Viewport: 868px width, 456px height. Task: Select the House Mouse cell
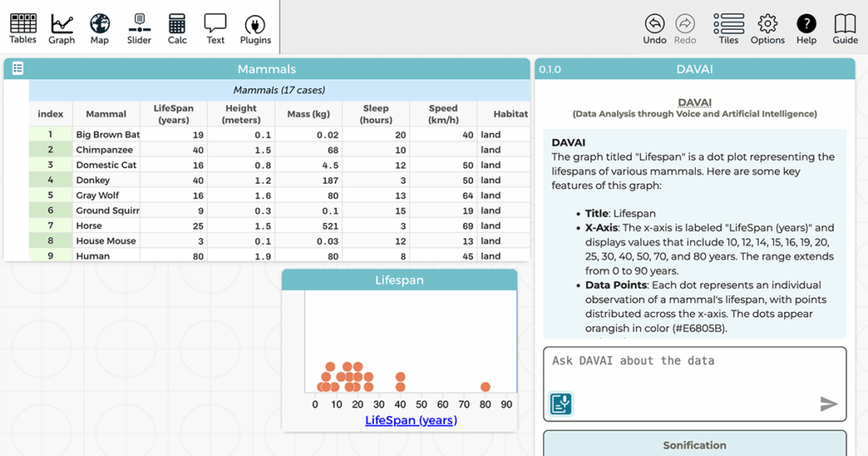click(106, 241)
